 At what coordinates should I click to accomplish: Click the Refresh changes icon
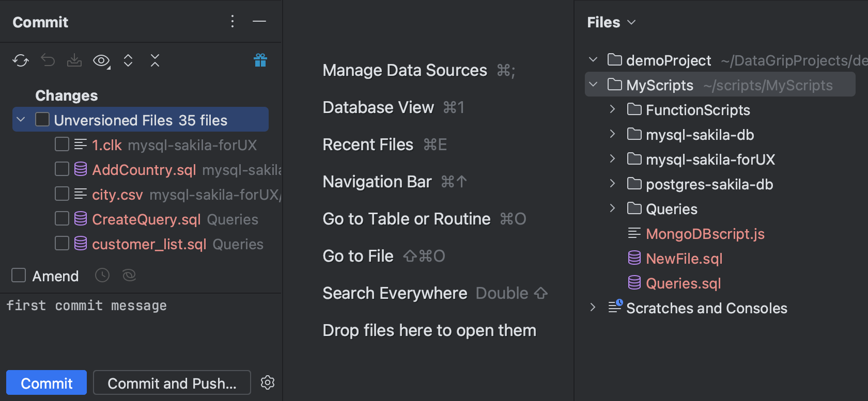coord(21,61)
